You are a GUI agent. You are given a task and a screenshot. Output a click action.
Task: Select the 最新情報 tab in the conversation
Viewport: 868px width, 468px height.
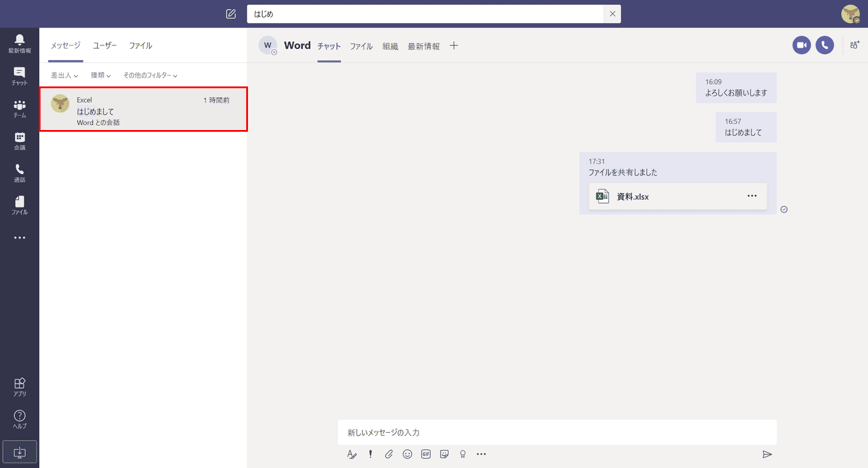click(424, 47)
